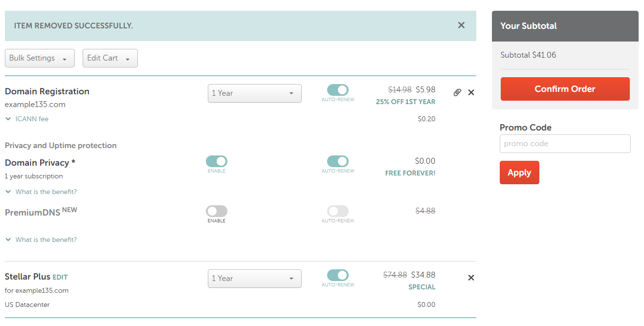Click the 25% OFF 1ST YEAR label
This screenshot has width=644, height=326.
click(405, 102)
